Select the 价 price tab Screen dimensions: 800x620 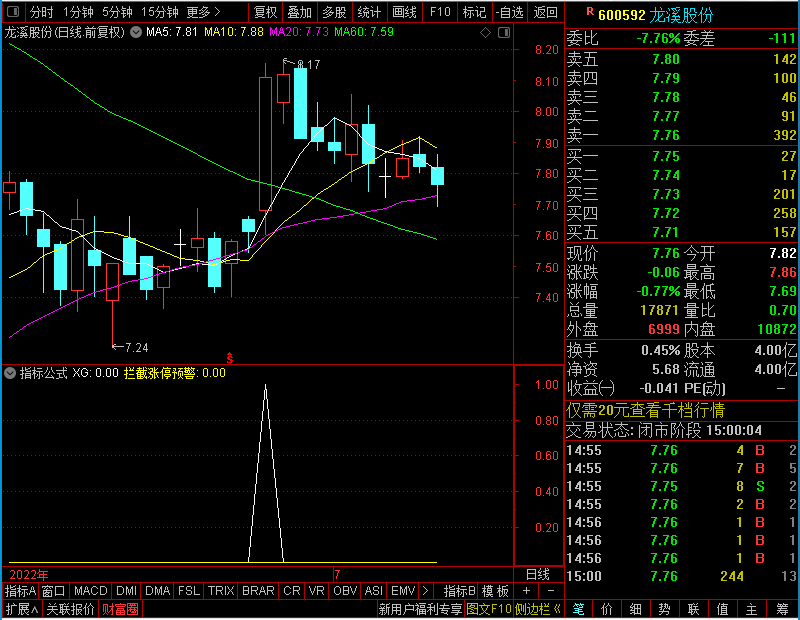(x=607, y=609)
